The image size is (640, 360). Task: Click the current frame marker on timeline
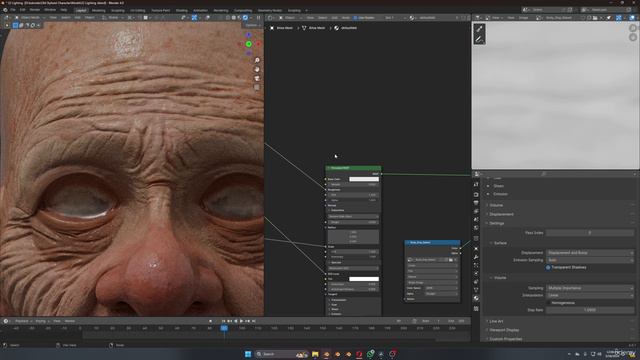coord(224,328)
